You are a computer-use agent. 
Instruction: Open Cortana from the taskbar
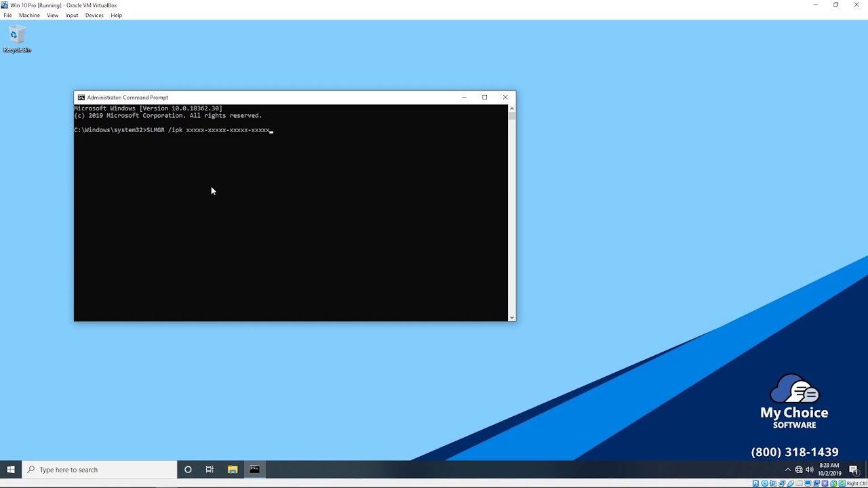(188, 469)
